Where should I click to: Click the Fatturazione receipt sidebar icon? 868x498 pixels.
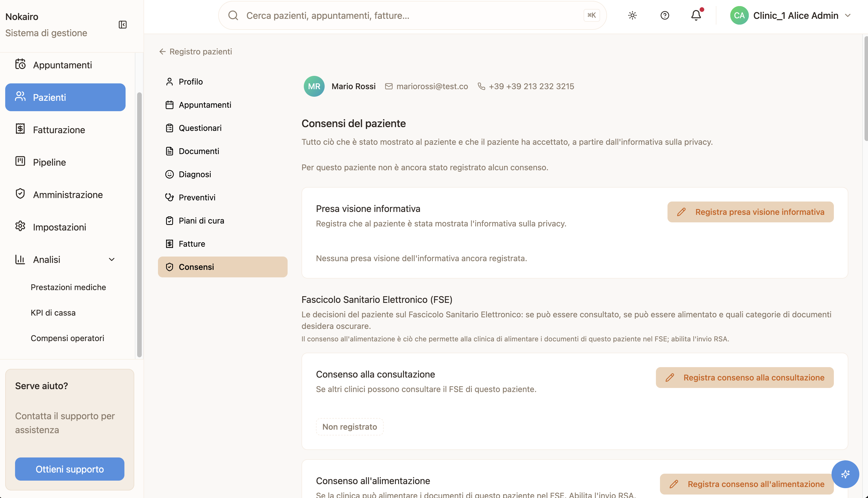(20, 129)
